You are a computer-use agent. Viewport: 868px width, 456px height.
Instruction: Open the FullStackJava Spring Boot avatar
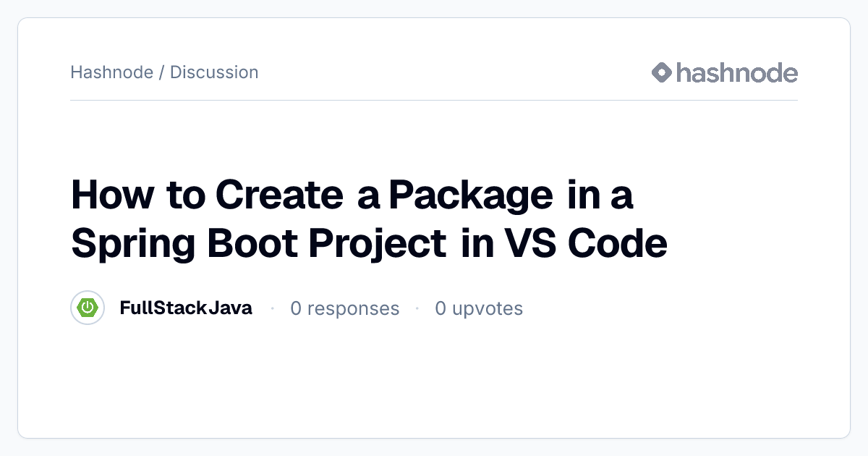[x=88, y=308]
